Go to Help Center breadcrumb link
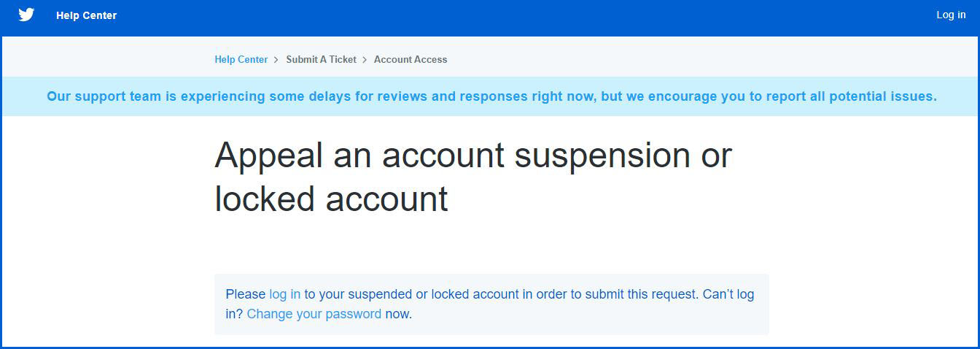 pos(241,60)
